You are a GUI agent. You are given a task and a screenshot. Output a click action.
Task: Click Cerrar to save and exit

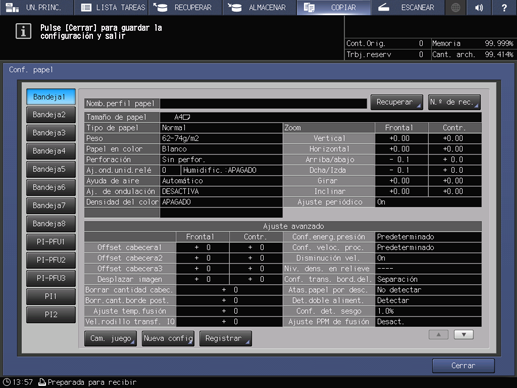463,366
